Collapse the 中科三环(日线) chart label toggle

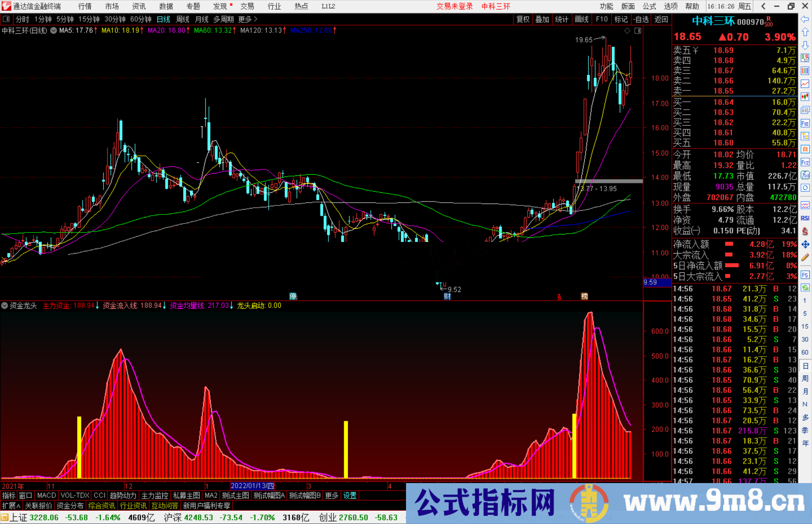click(x=53, y=31)
